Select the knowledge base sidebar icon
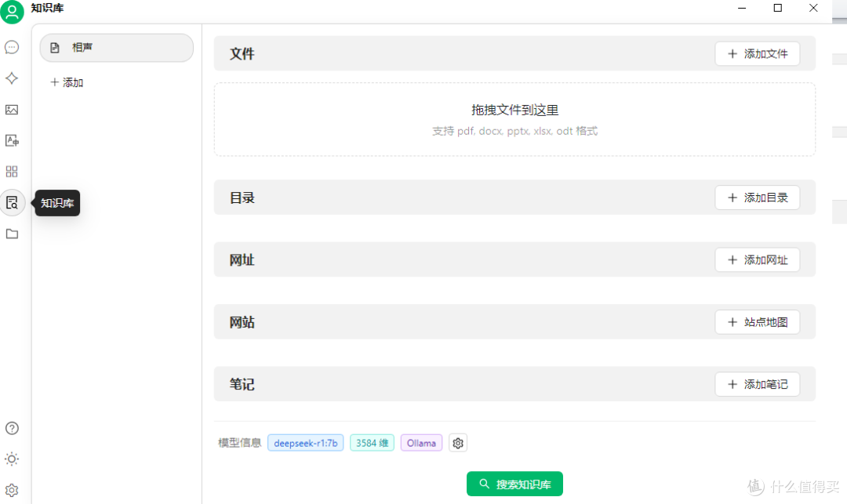The height and width of the screenshot is (504, 847). coord(12,203)
